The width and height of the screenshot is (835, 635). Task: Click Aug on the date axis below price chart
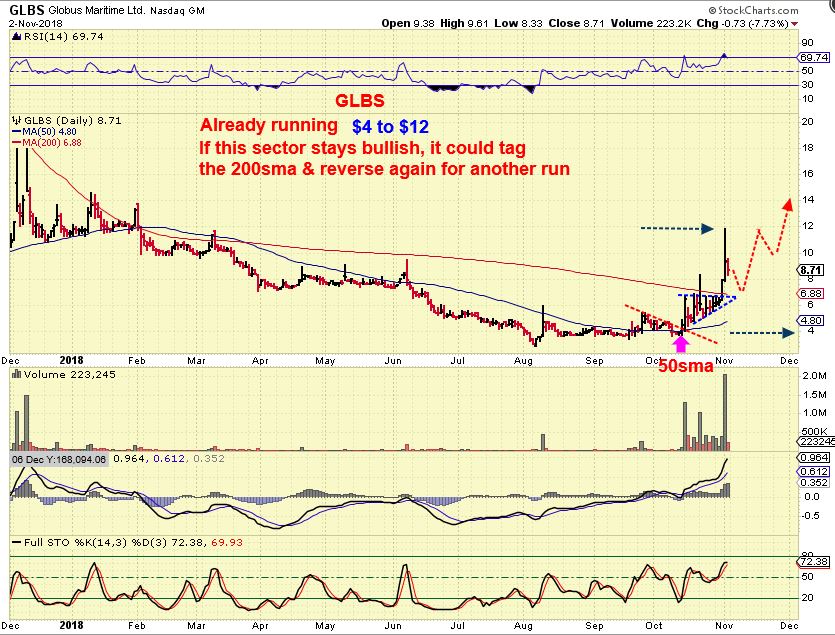click(523, 361)
